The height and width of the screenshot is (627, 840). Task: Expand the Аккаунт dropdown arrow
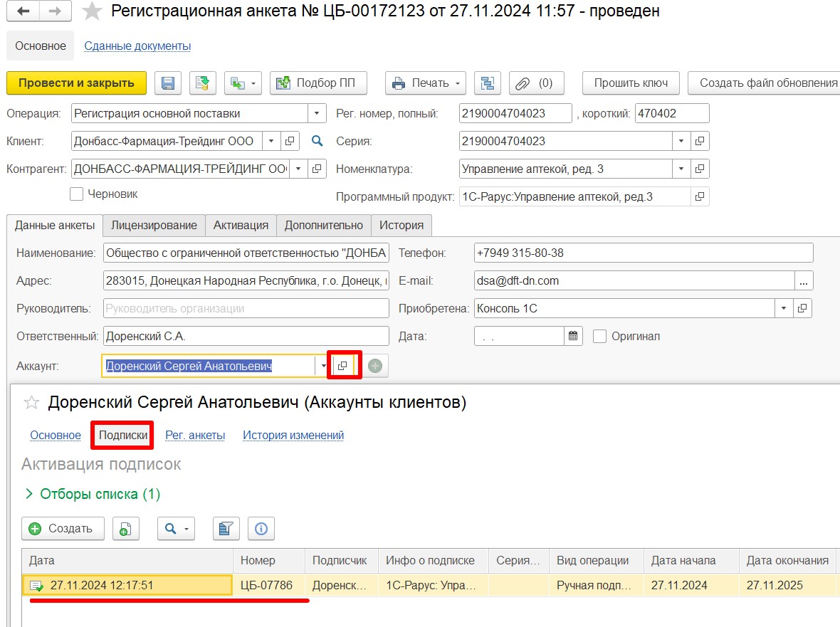click(x=323, y=366)
